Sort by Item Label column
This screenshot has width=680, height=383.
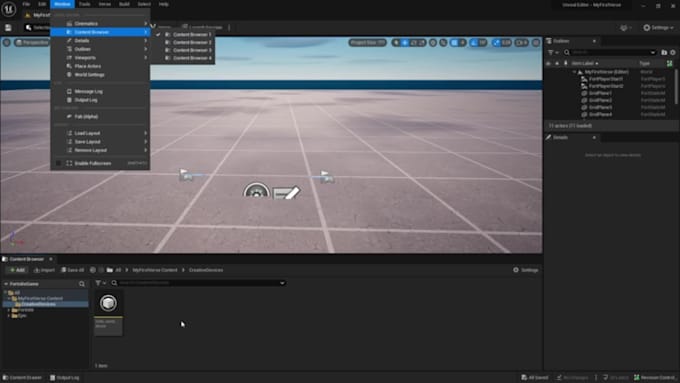tap(584, 63)
